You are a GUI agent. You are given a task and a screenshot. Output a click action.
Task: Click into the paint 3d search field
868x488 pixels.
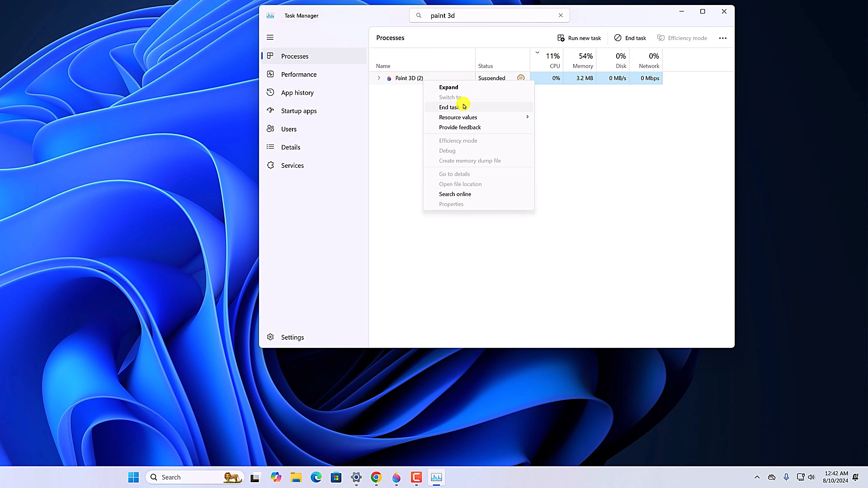(x=491, y=15)
